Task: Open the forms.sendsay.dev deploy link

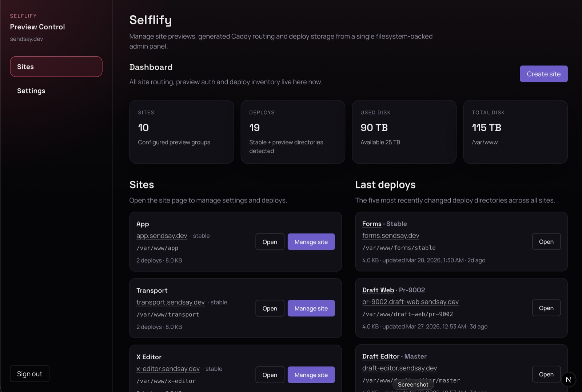Action: pyautogui.click(x=390, y=236)
